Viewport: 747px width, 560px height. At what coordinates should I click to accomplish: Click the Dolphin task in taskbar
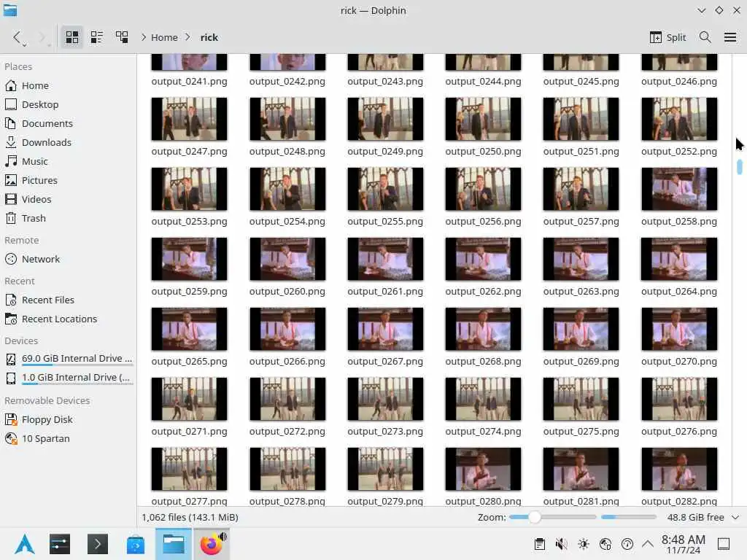click(x=174, y=544)
